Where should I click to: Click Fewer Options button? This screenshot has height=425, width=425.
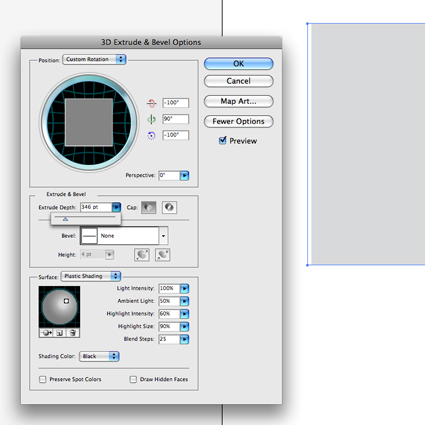point(239,121)
